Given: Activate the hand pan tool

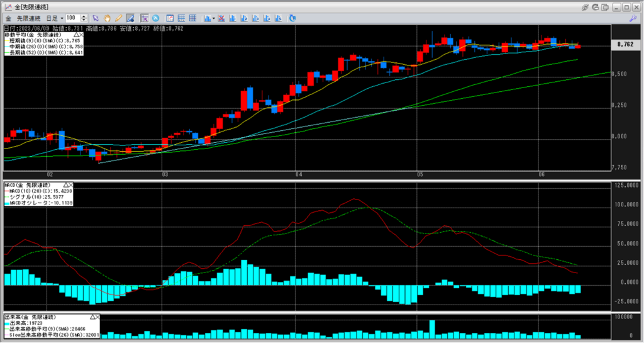Looking at the screenshot, I should coord(107,18).
